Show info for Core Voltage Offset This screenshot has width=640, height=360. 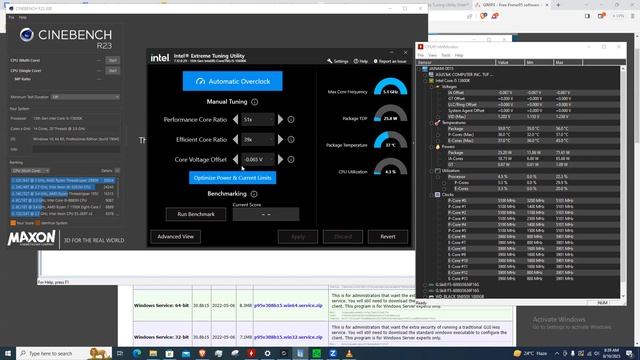(291, 160)
